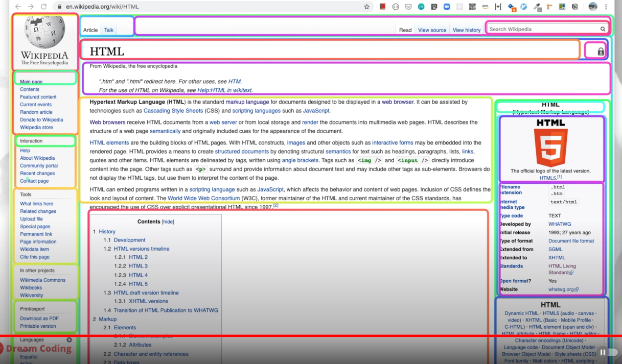Open Cite this page tool link
This screenshot has width=622, height=364.
click(35, 257)
